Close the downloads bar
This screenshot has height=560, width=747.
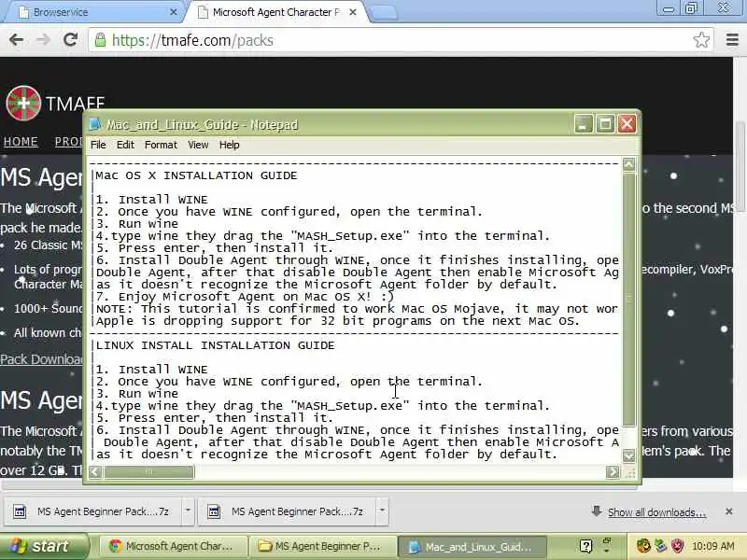pyautogui.click(x=728, y=511)
